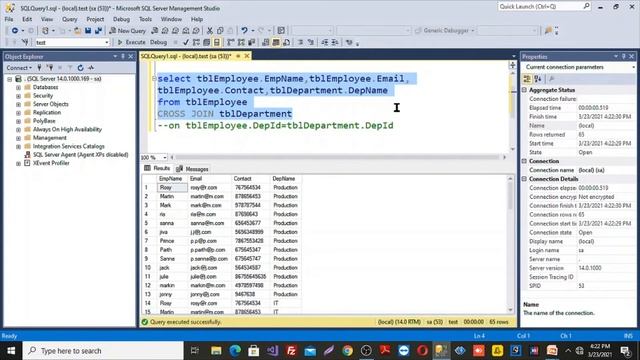
Task: Select the SQLQuery1.sql document tab
Action: 186,56
